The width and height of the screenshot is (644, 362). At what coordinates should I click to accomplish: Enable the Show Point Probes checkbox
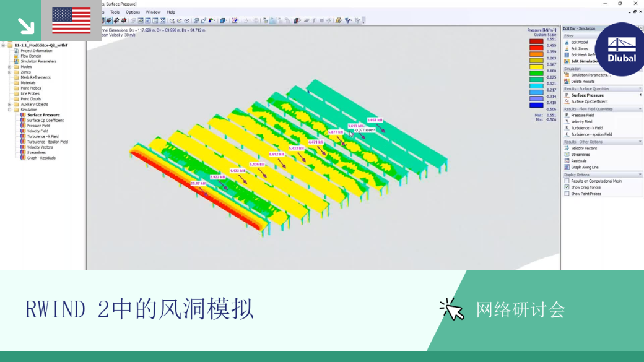click(x=567, y=194)
